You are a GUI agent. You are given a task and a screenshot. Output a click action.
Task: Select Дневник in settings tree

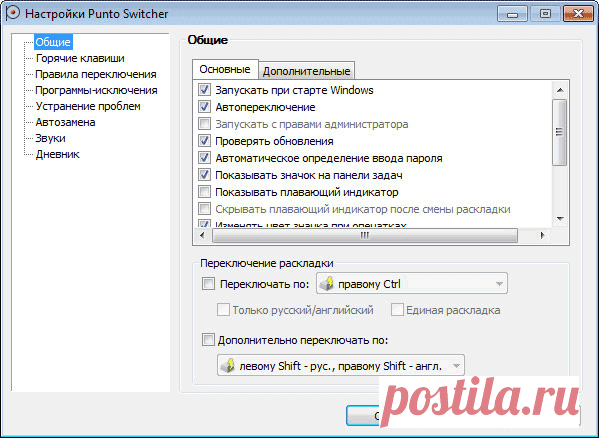coord(58,155)
